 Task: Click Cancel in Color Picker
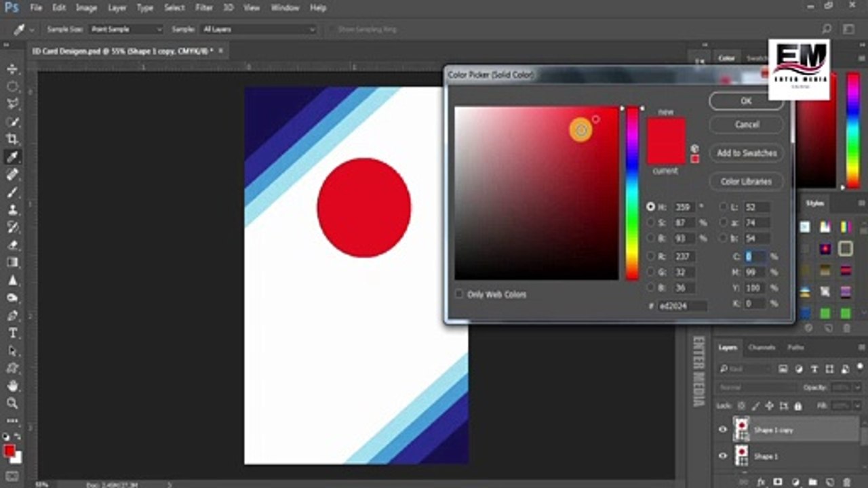(746, 125)
